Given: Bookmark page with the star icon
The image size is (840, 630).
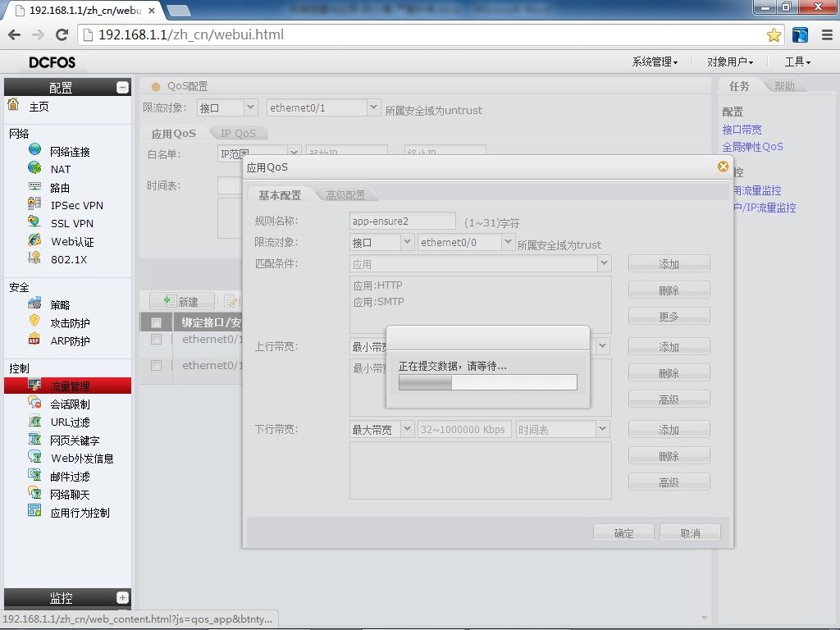Looking at the screenshot, I should 773,35.
